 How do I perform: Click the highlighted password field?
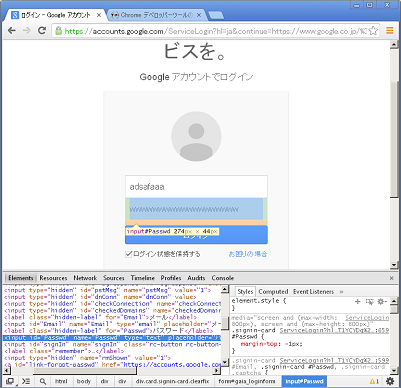click(x=196, y=209)
